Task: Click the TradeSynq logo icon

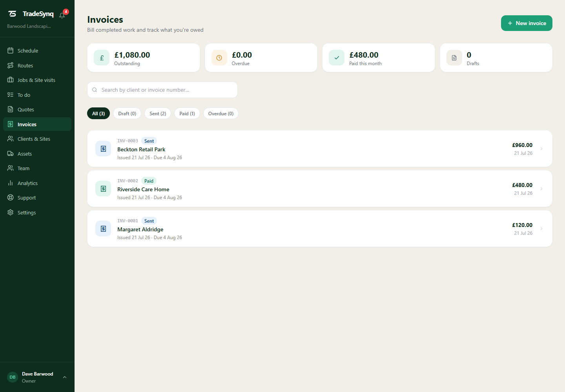Action: click(13, 14)
